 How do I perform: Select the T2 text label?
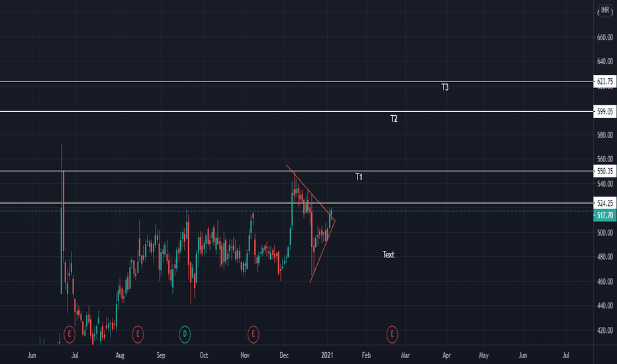(394, 118)
